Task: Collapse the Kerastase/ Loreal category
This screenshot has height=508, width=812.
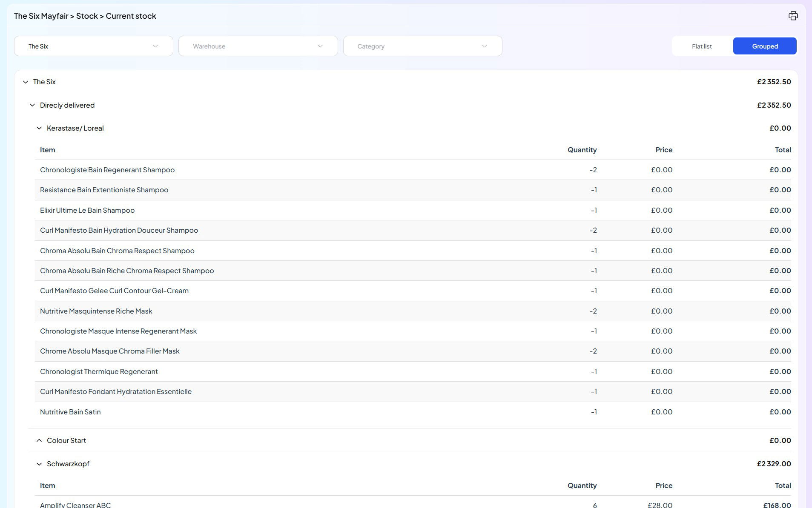Action: (39, 128)
